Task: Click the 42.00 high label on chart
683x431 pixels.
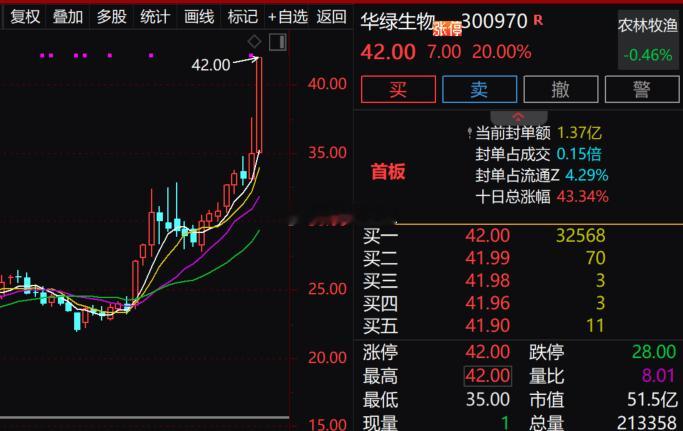Action: coord(211,65)
